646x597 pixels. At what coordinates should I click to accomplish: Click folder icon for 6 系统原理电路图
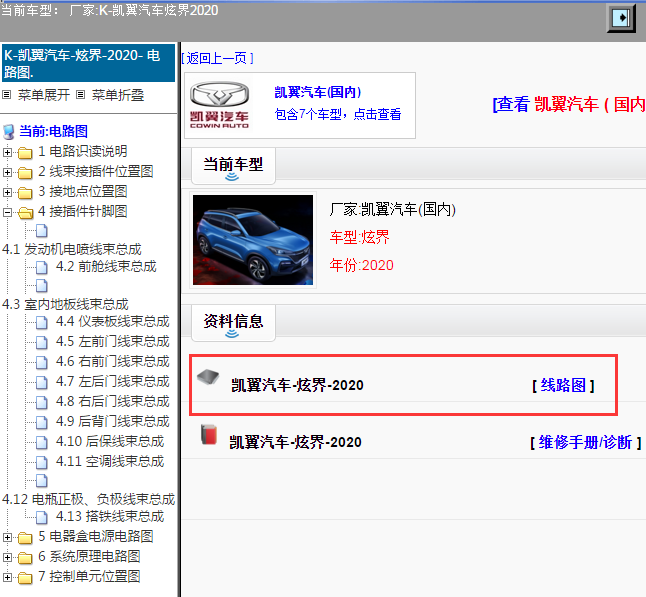pyautogui.click(x=25, y=556)
